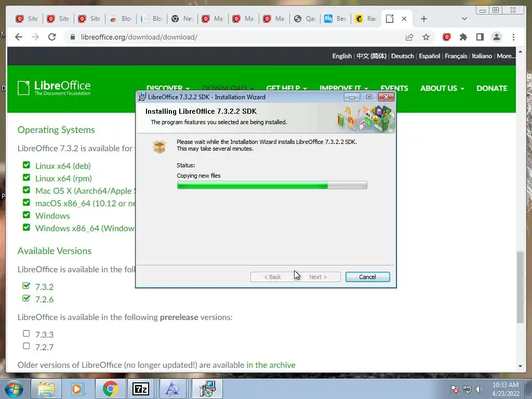
Task: Click the Chrome forward arrow
Action: point(35,37)
